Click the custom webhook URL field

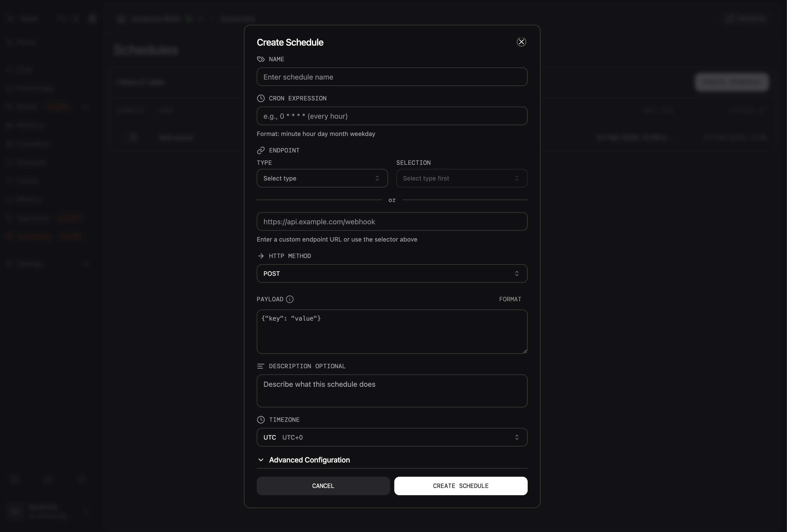392,221
